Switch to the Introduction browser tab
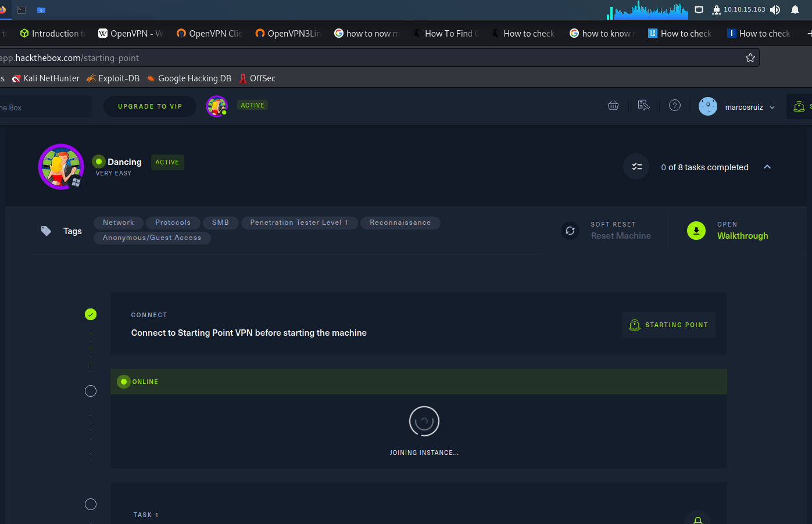The height and width of the screenshot is (524, 812). [x=53, y=34]
